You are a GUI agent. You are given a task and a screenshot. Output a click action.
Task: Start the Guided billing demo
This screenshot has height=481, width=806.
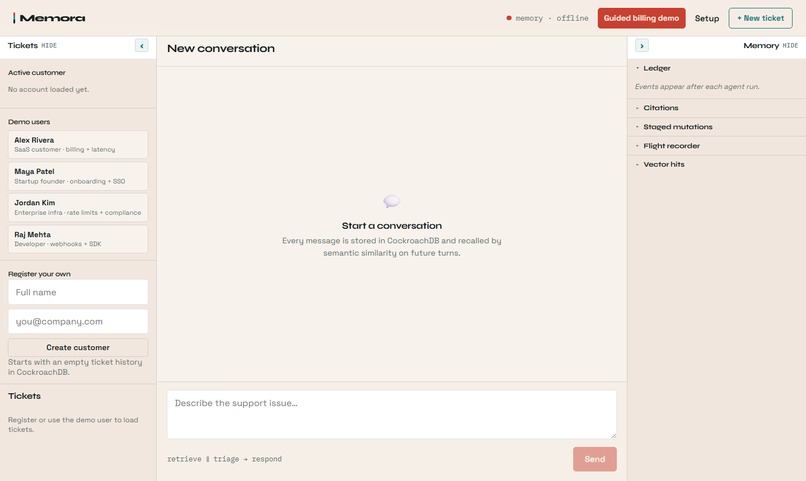click(641, 18)
